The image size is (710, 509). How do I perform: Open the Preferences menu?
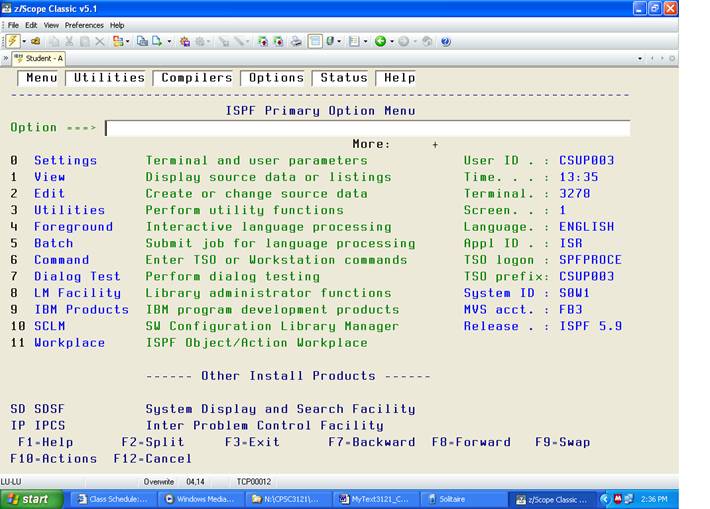click(x=84, y=25)
